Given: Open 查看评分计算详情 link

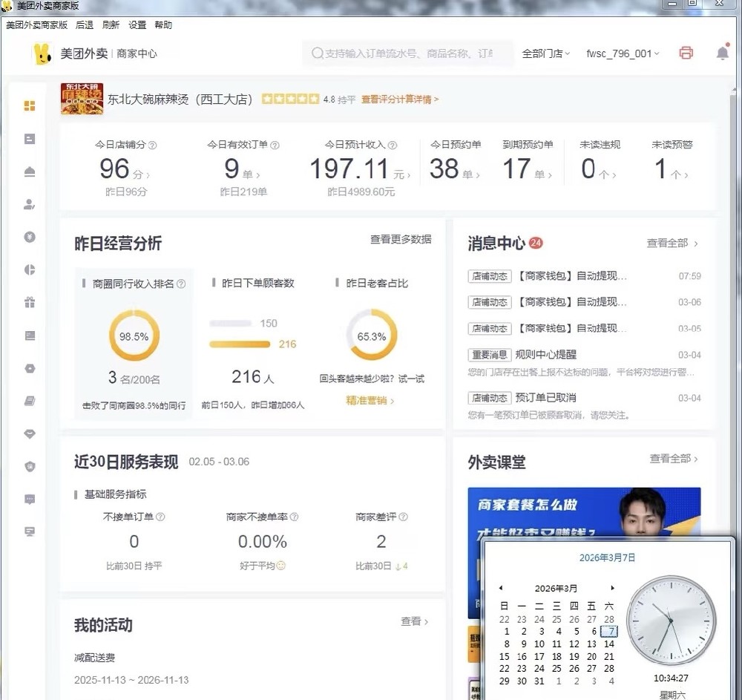Looking at the screenshot, I should point(398,99).
